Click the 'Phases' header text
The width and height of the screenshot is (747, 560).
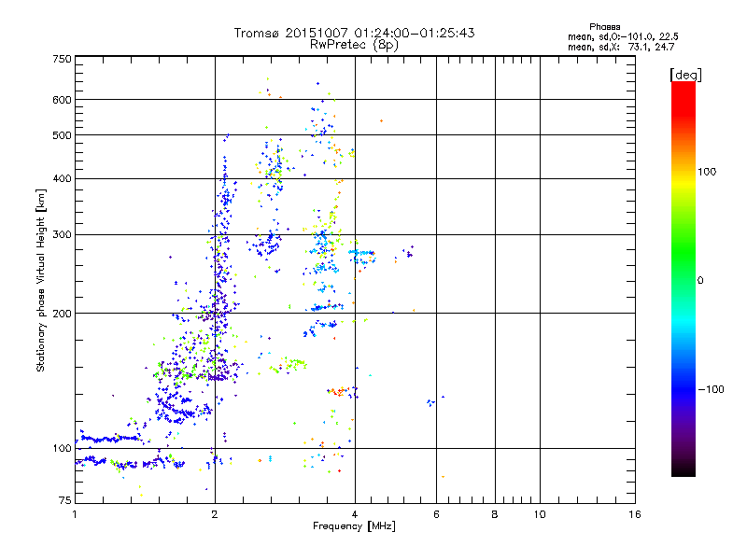(604, 27)
